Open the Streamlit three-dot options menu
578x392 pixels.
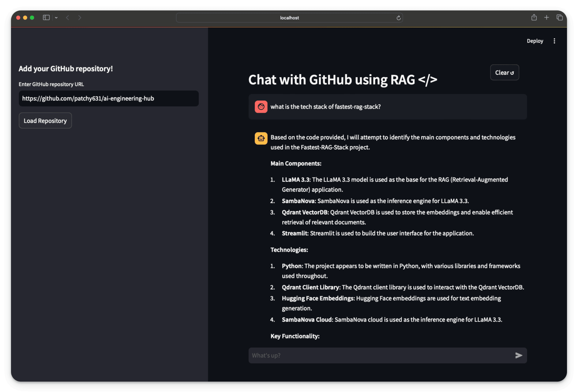[554, 41]
